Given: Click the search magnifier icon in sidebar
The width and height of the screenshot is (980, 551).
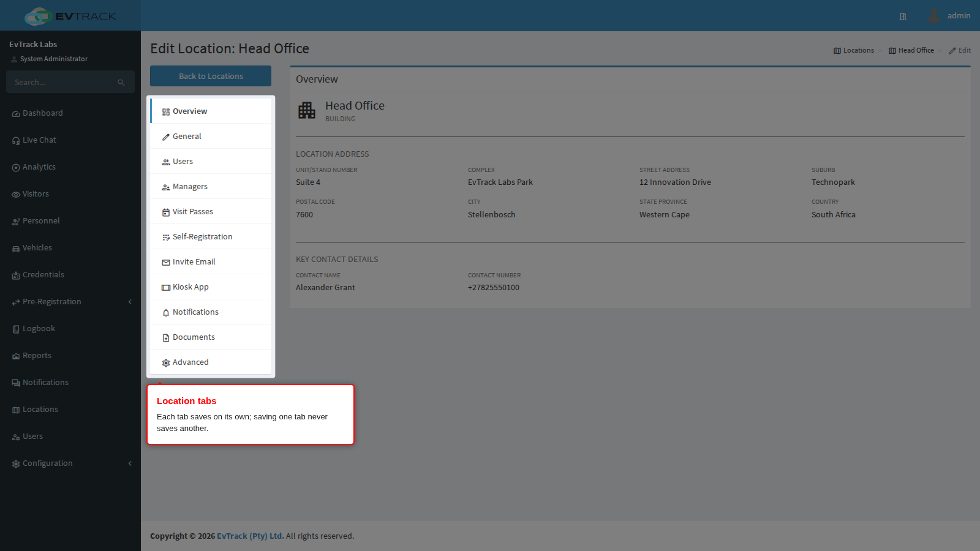Looking at the screenshot, I should [121, 83].
